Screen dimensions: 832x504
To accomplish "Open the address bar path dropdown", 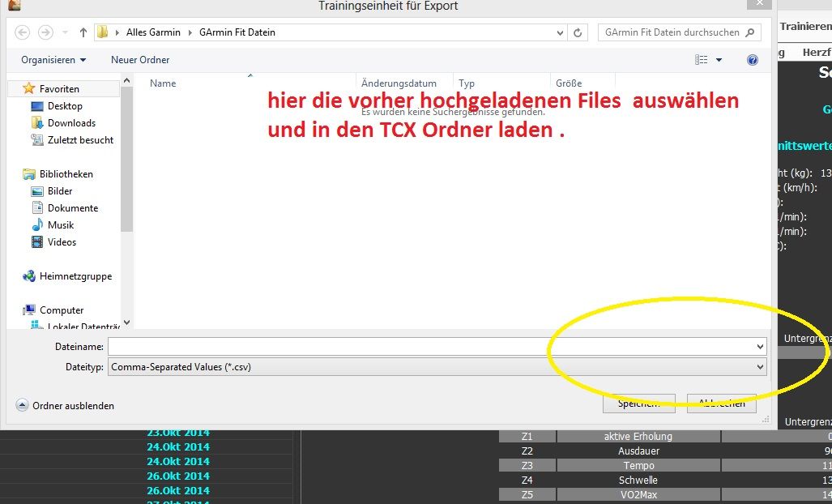I will pyautogui.click(x=560, y=32).
